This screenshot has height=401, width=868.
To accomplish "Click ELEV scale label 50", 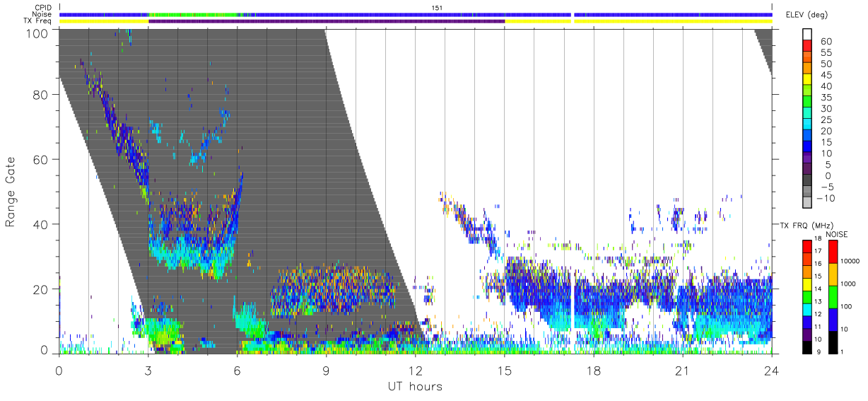I will (x=826, y=64).
